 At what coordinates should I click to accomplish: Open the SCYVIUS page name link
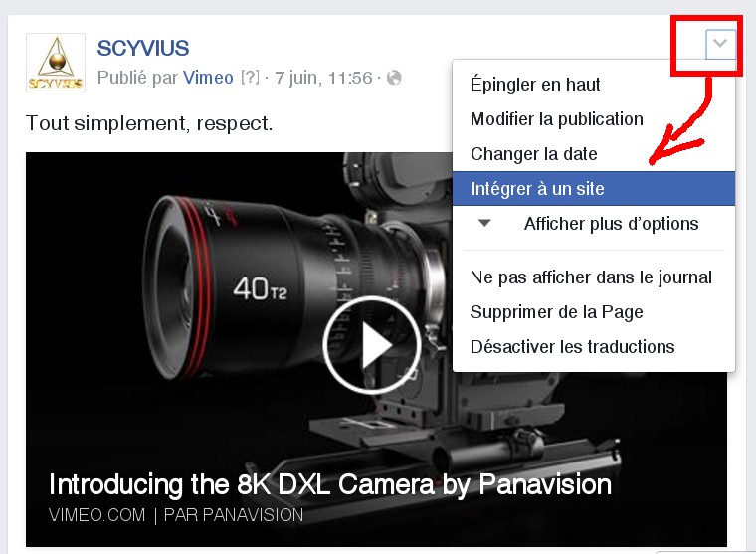click(143, 48)
